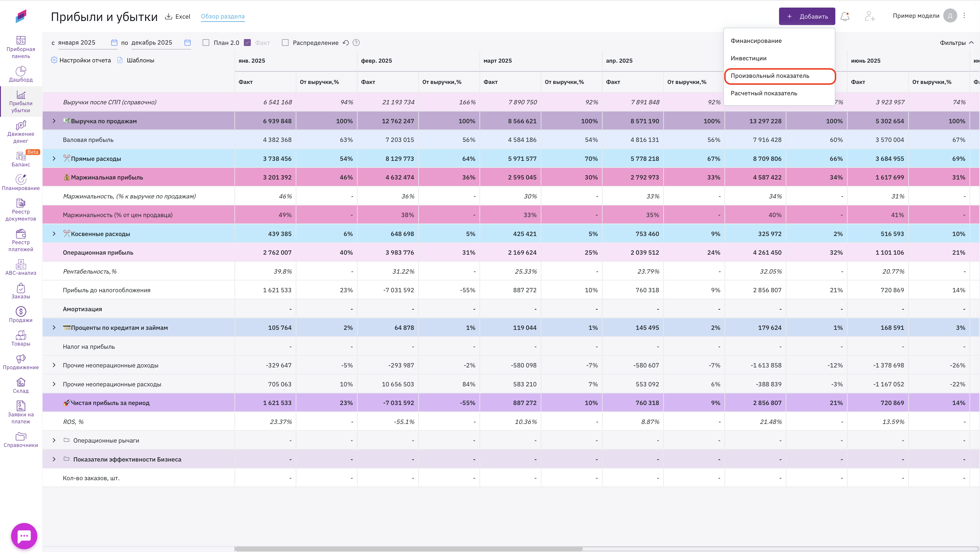The height and width of the screenshot is (560, 980).
Task: Go to Движение денег section
Action: click(21, 132)
